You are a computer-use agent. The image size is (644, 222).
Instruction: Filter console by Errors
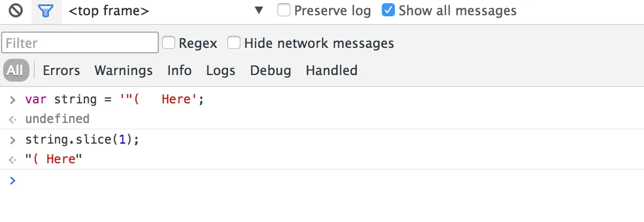point(61,70)
